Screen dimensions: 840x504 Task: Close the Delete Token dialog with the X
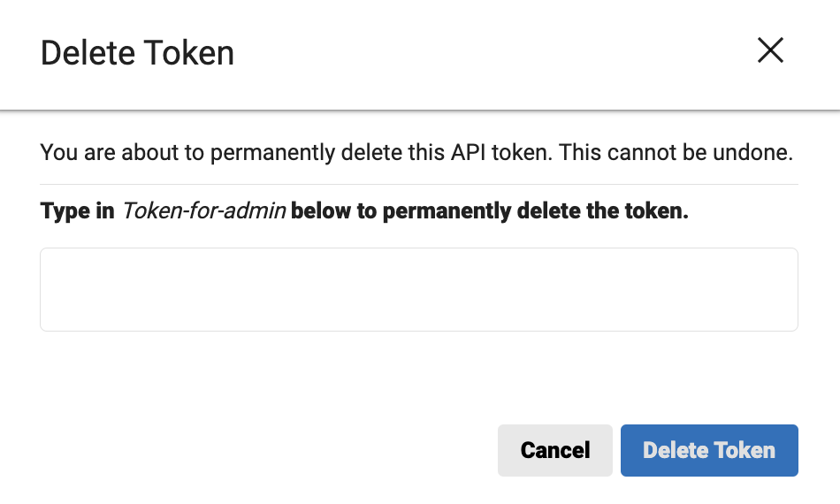(x=770, y=51)
